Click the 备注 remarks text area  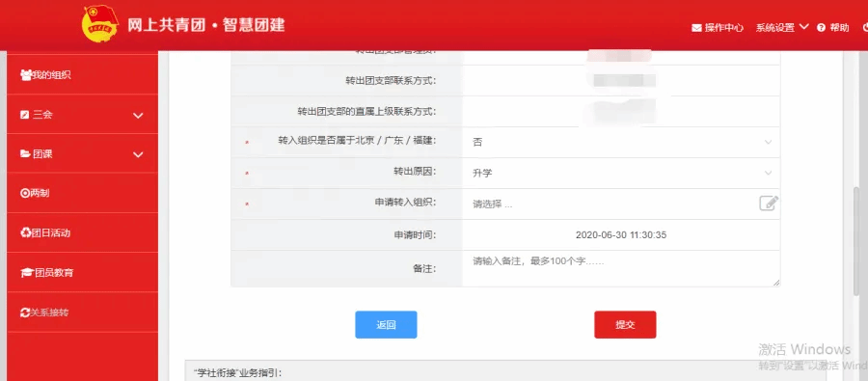tap(621, 268)
